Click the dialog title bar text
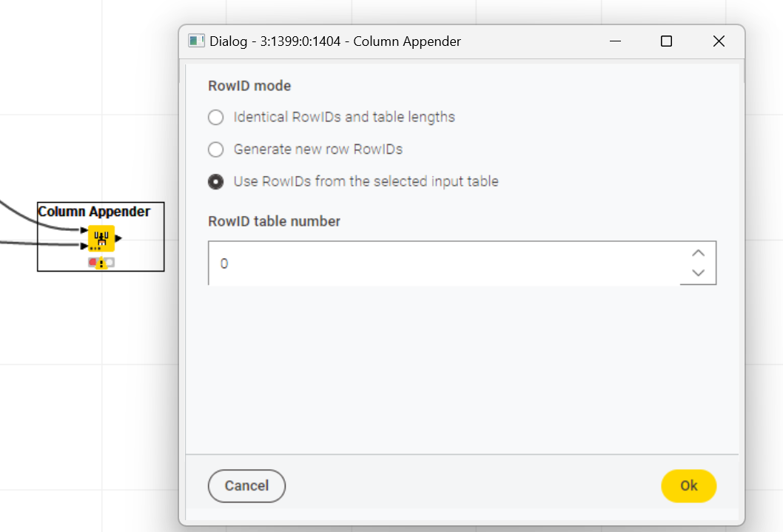This screenshot has height=532, width=783. pos(335,41)
